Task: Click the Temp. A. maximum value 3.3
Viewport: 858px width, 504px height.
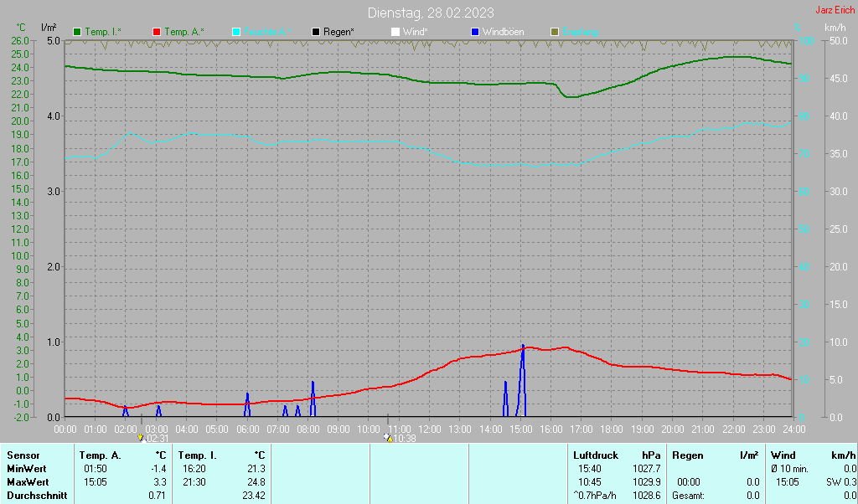Action: (x=160, y=482)
